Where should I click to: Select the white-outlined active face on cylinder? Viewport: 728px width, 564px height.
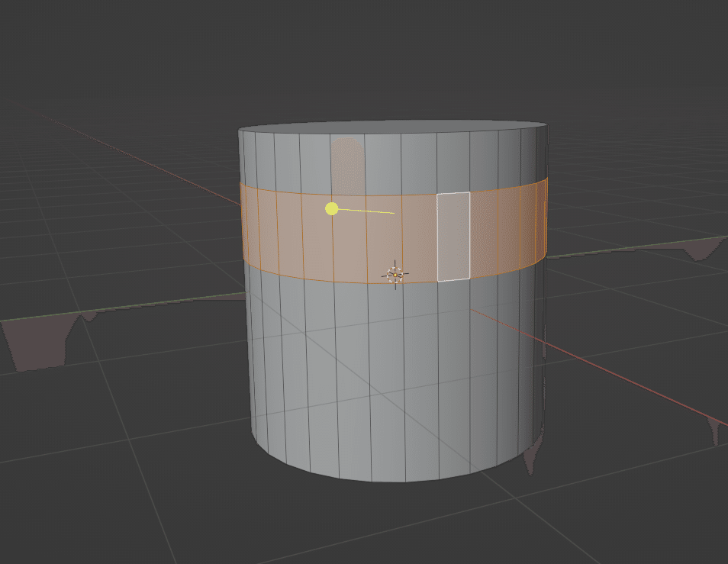(x=453, y=237)
